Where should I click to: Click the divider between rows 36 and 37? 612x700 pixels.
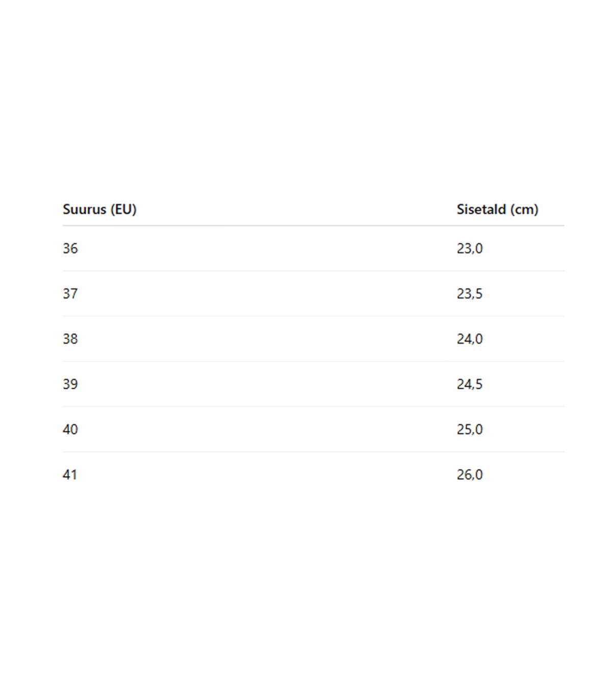[313, 271]
